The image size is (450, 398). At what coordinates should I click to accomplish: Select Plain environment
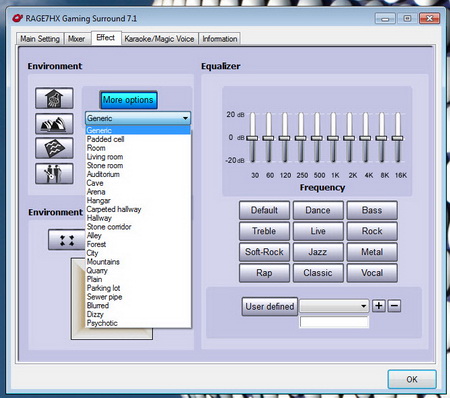tap(138, 279)
